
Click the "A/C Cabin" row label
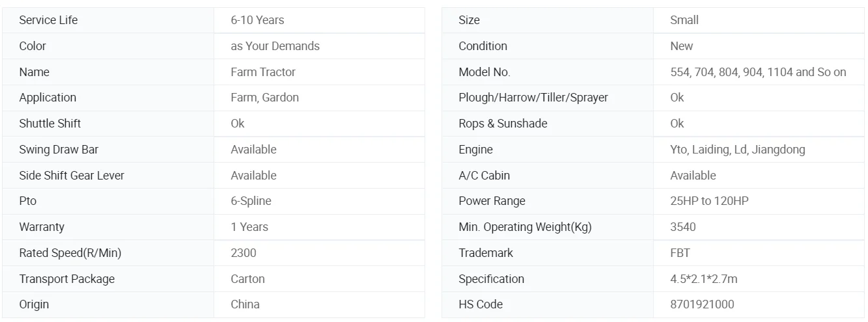[484, 176]
